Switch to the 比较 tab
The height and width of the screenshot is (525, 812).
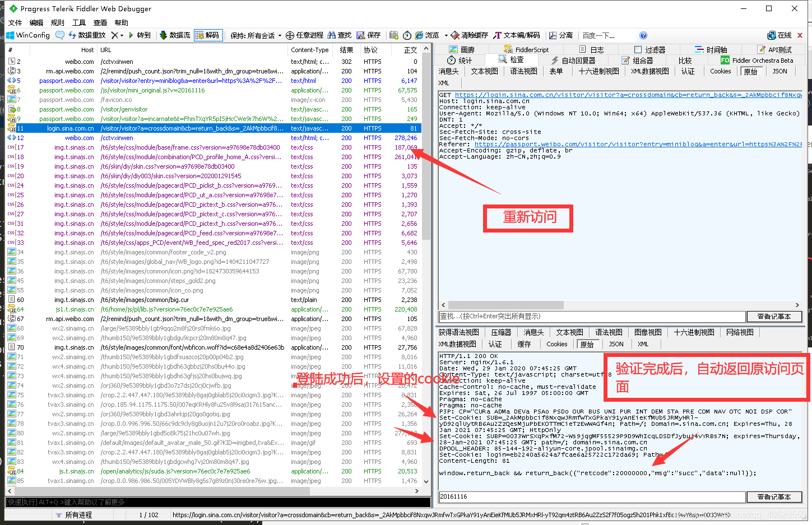pos(685,61)
